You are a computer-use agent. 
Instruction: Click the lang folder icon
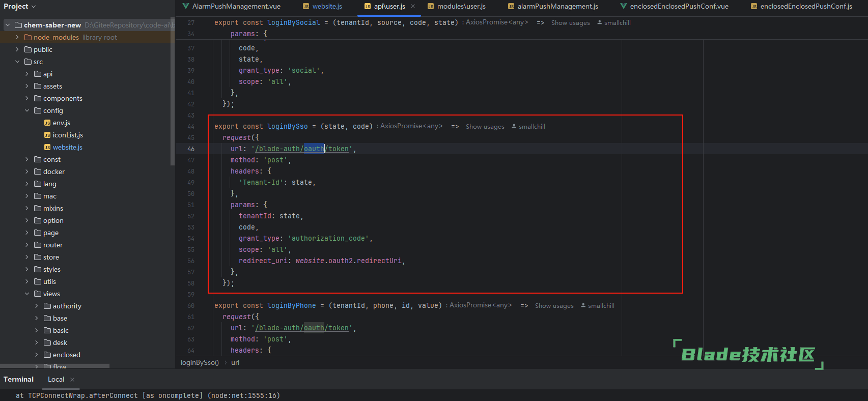tap(38, 184)
